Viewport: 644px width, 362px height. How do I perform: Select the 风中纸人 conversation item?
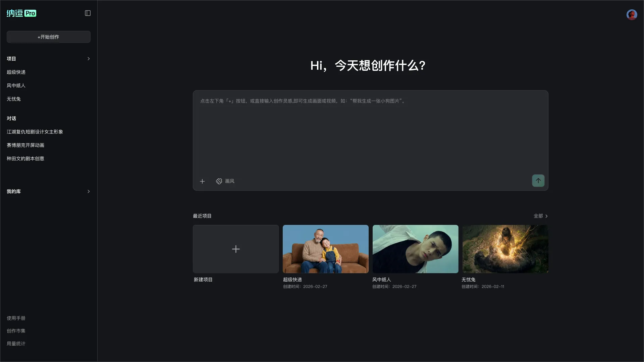tap(16, 85)
